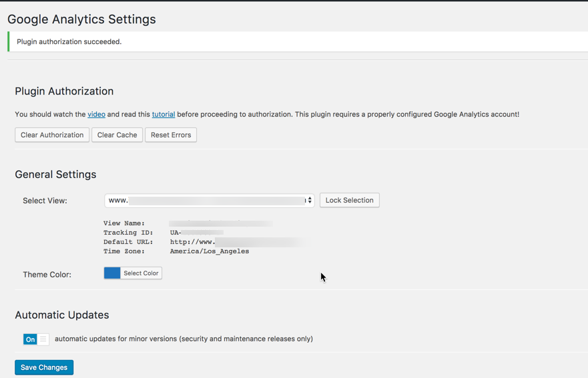This screenshot has width=588, height=378.
Task: Expand the Select View dropdown
Action: (209, 200)
